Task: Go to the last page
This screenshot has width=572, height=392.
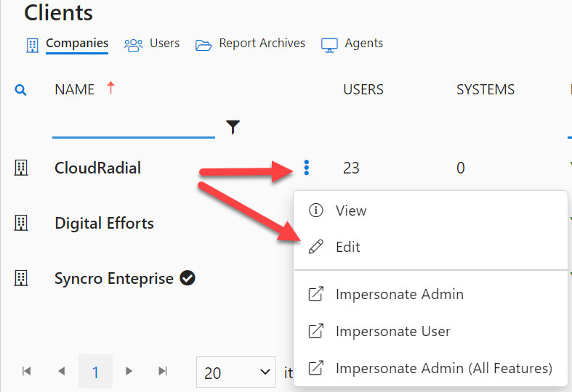Action: 163,371
